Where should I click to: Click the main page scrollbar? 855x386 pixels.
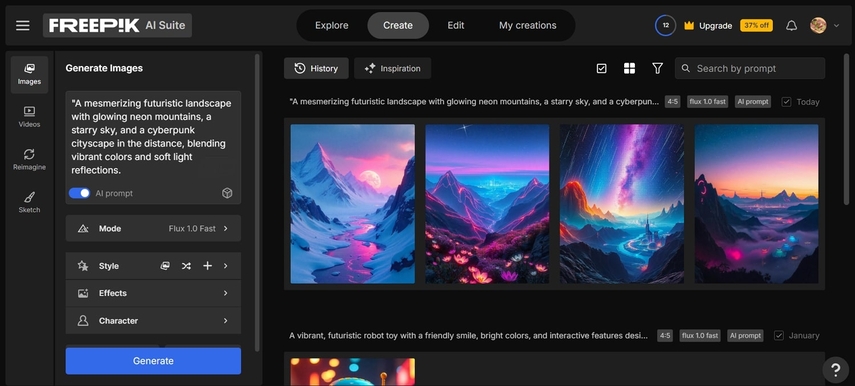847,128
